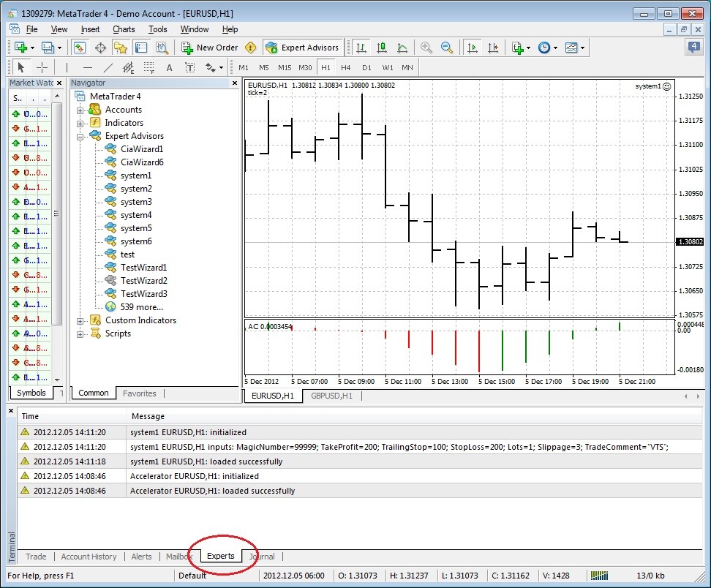Switch the timeframe to MN

pos(407,67)
